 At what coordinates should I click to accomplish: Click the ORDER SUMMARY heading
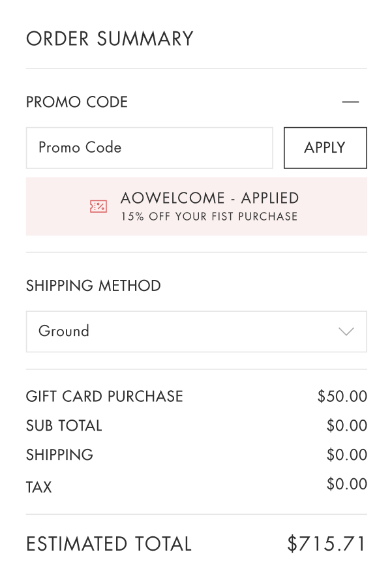[110, 38]
